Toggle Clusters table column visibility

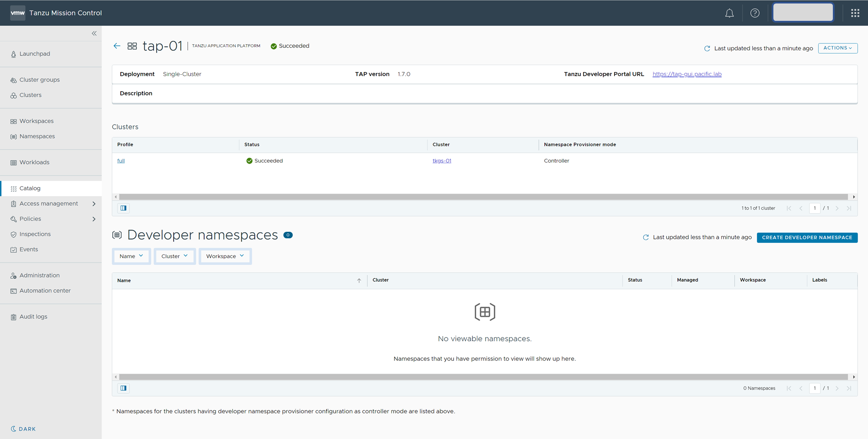[124, 208]
